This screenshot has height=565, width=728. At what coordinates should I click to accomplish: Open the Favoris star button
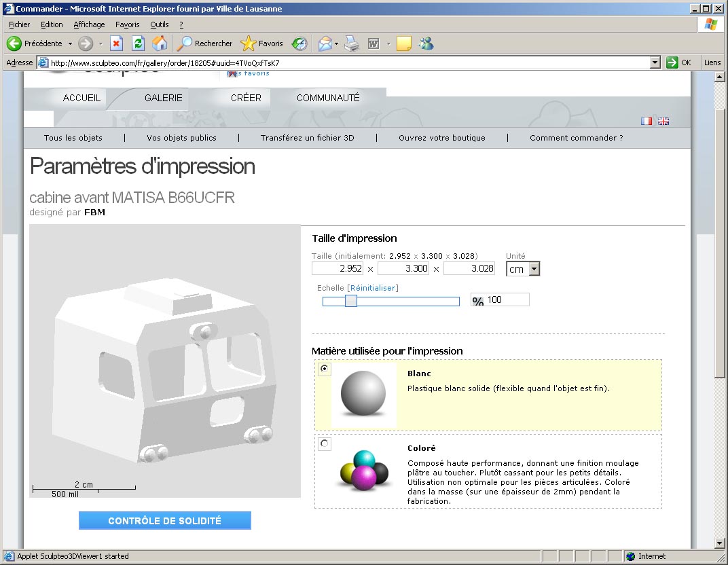coord(262,43)
